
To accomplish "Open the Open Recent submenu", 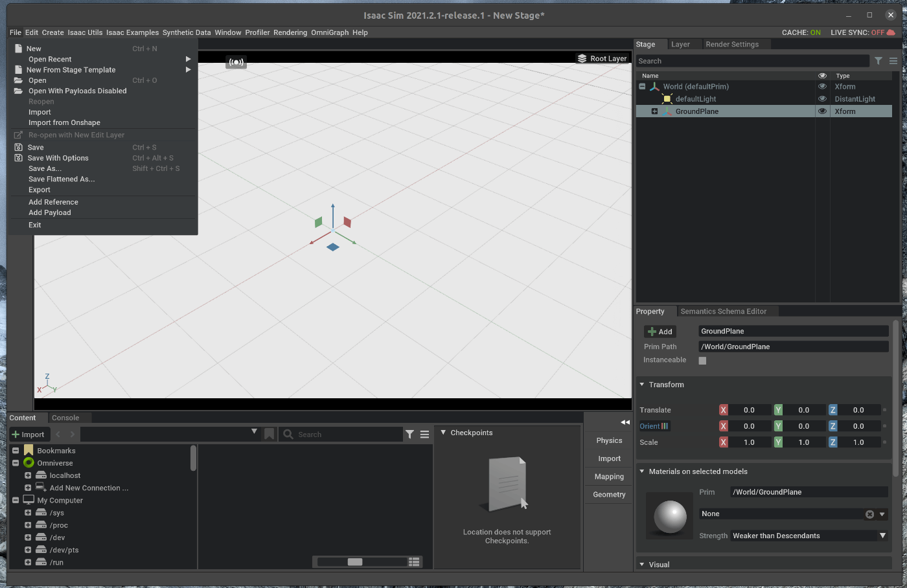I will [x=104, y=59].
